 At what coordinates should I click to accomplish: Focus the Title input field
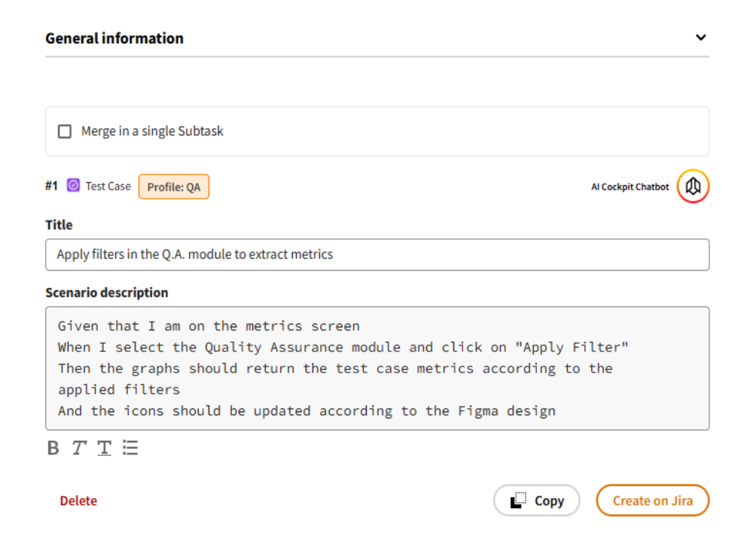(x=376, y=254)
